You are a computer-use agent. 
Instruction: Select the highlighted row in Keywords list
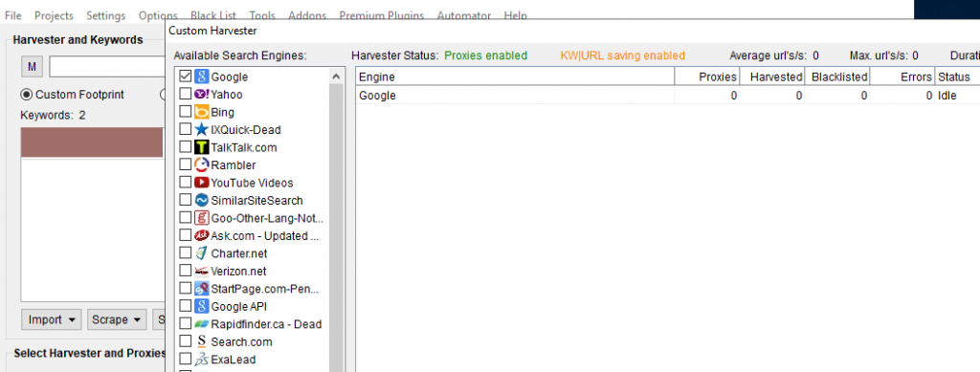point(92,142)
